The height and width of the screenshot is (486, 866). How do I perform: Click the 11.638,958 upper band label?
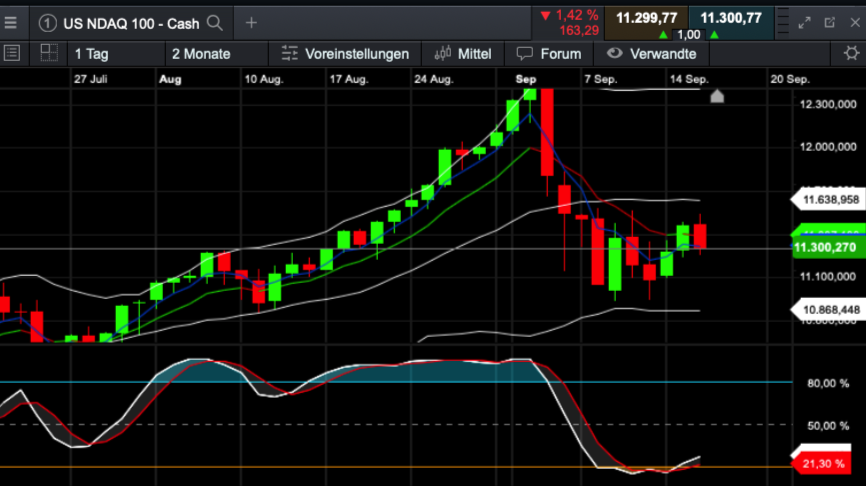[x=828, y=199]
